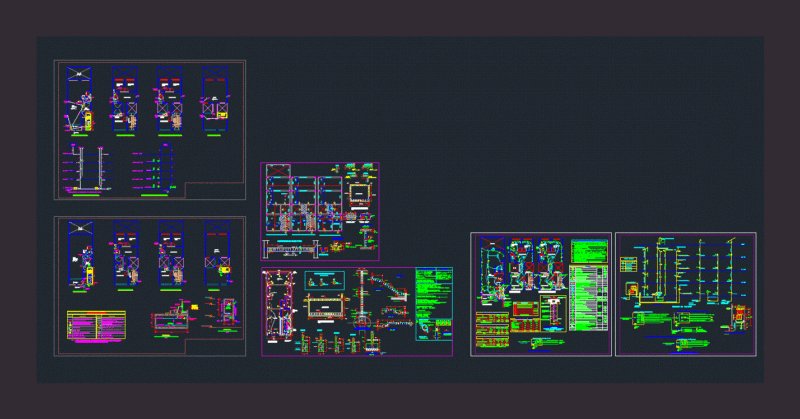
Task: Click the small yellow table on riser diagram sheet
Action: pos(628,264)
